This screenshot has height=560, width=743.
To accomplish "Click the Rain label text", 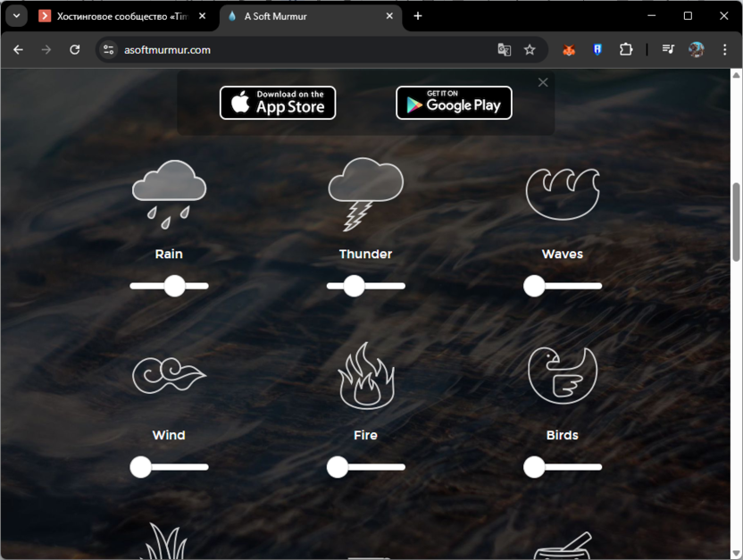I will coord(169,255).
